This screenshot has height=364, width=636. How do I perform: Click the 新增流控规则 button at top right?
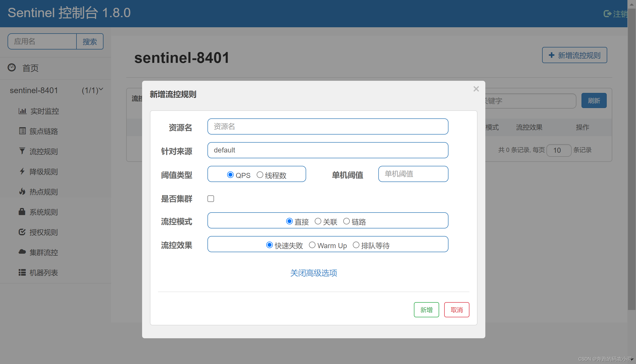tap(575, 55)
